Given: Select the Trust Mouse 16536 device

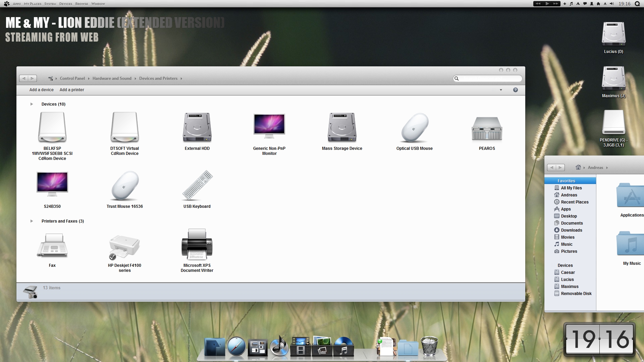Looking at the screenshot, I should pyautogui.click(x=125, y=186).
